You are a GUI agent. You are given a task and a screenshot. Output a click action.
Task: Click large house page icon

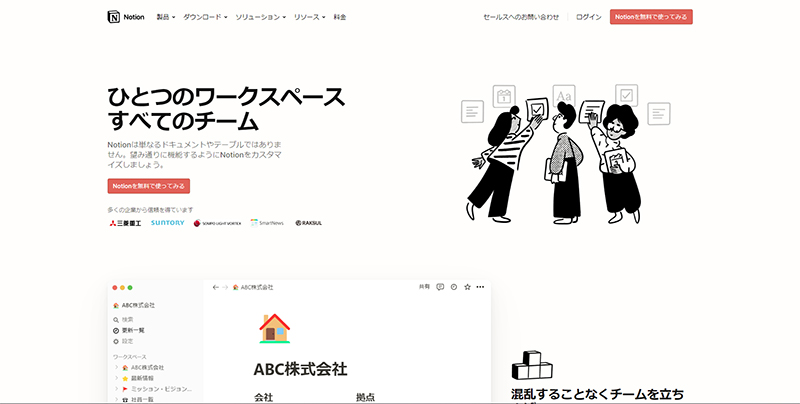pyautogui.click(x=274, y=329)
